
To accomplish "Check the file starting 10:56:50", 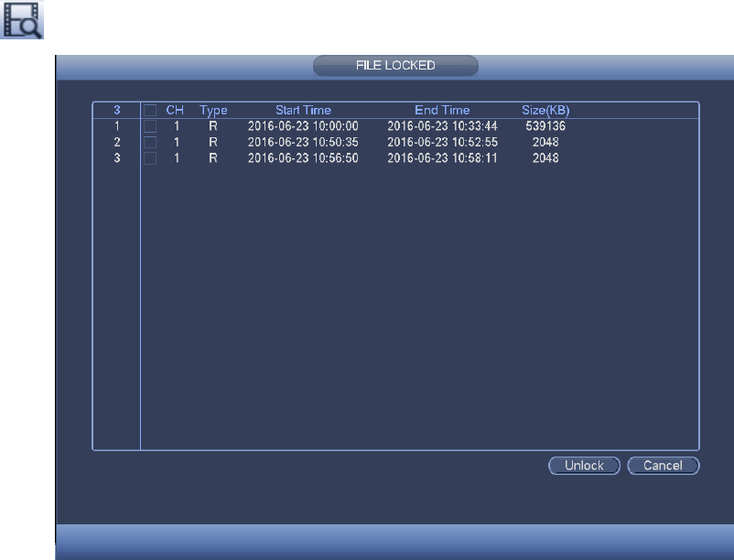I will tap(150, 158).
